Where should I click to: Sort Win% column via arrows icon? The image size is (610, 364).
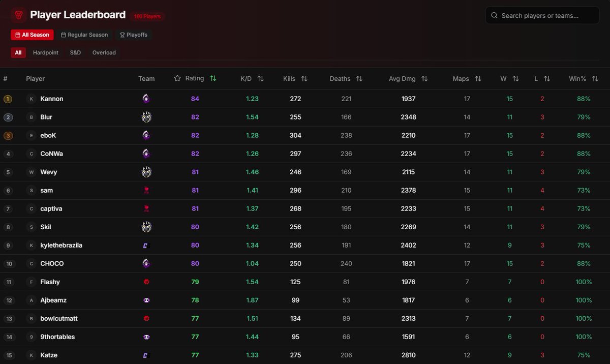coord(595,79)
